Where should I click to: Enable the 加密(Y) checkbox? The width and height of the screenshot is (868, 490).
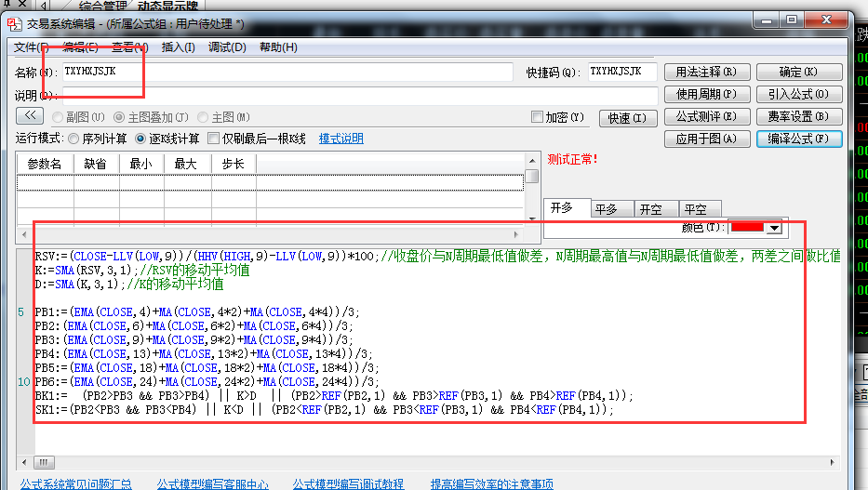[537, 117]
